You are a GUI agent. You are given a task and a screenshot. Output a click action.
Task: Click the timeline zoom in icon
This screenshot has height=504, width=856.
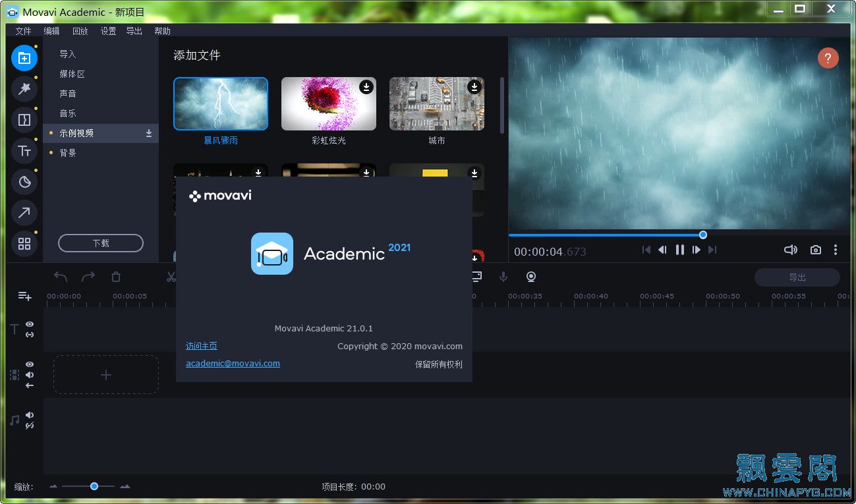[x=125, y=486]
